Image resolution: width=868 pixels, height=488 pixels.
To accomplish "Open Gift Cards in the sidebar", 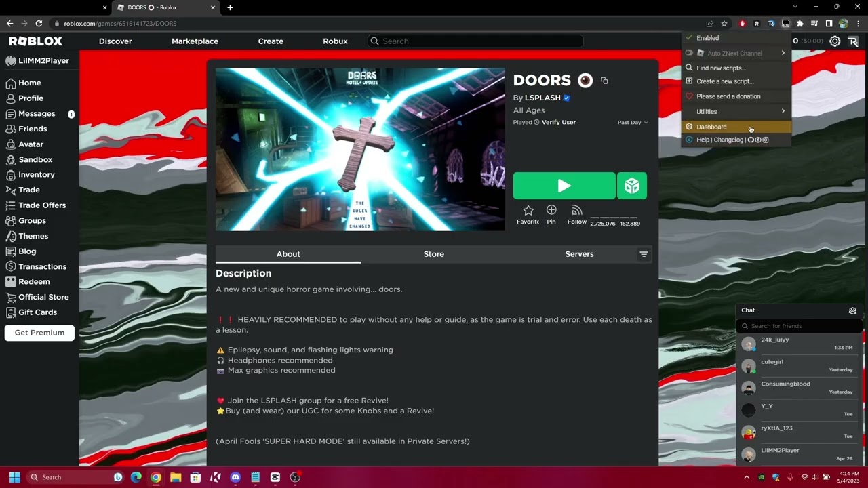I will 31,312.
